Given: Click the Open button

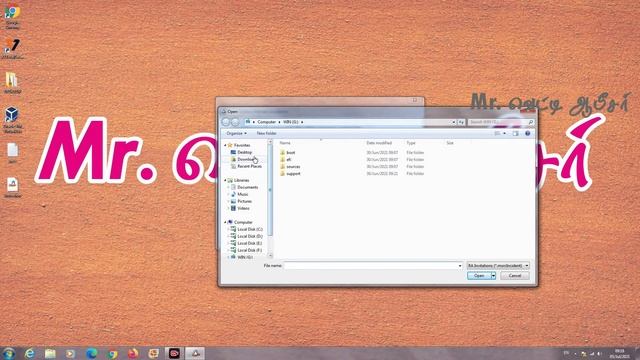Looking at the screenshot, I should click(x=479, y=276).
